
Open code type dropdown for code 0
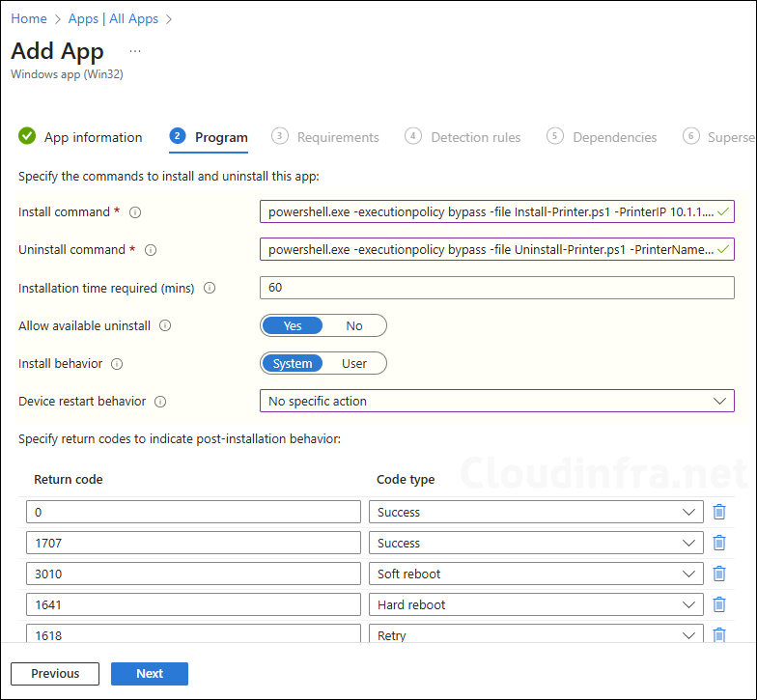(x=536, y=512)
